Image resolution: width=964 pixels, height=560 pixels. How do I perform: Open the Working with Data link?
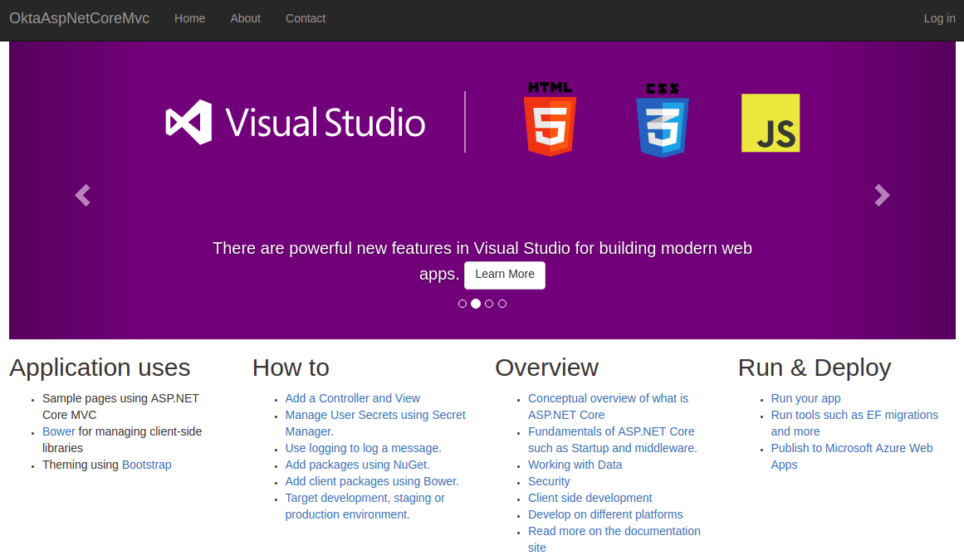(x=575, y=465)
